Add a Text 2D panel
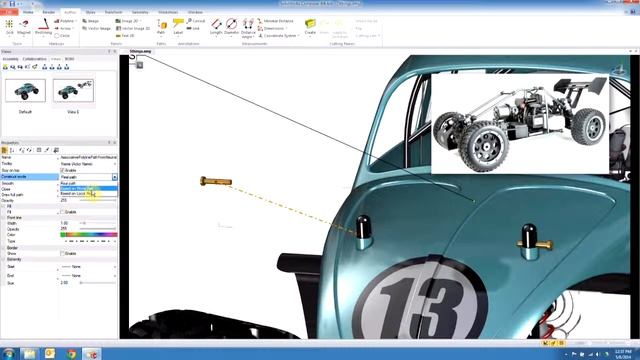The height and width of the screenshot is (360, 640). point(125,36)
